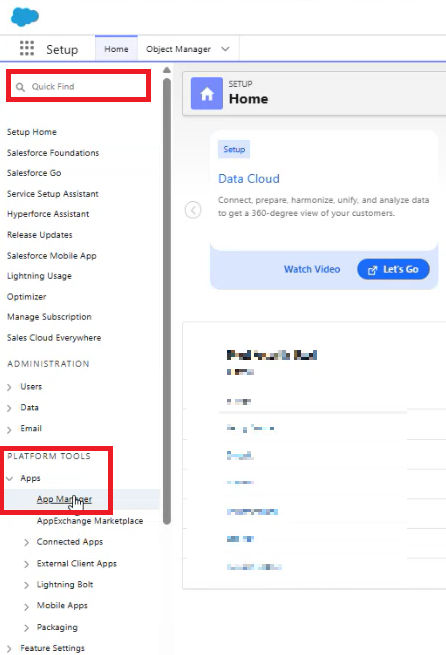Switch to the Object Manager tab
This screenshot has width=446, height=655.
[x=178, y=49]
